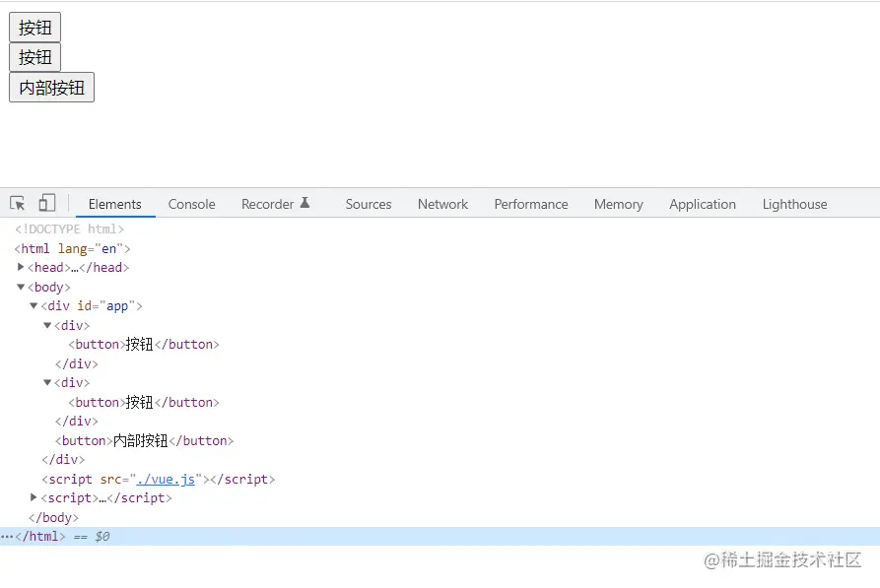Click the 内部按钮 button on the page
Viewport: 880px width, 588px height.
pos(51,88)
